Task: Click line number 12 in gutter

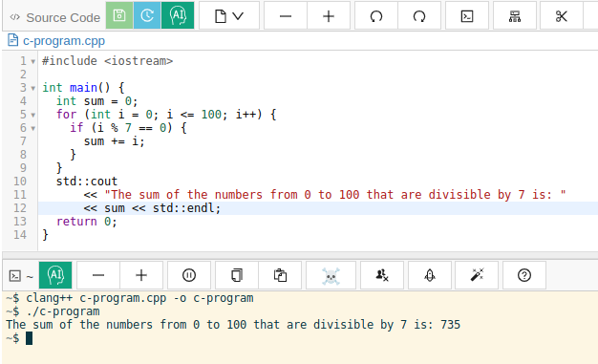Action: click(20, 208)
